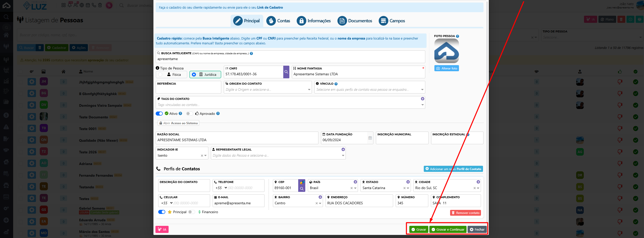The height and width of the screenshot is (238, 644).
Task: Click the Correios icon above CEP search
Action: tap(302, 182)
